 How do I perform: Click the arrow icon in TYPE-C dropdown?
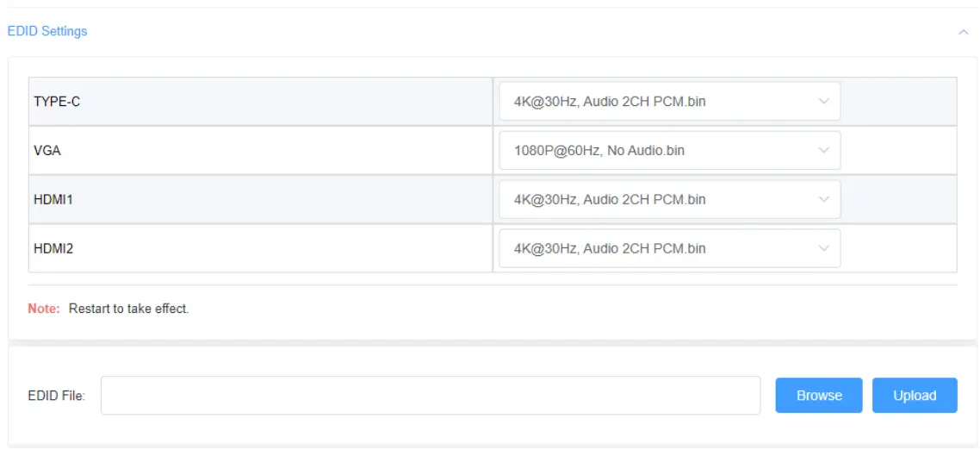coord(823,102)
